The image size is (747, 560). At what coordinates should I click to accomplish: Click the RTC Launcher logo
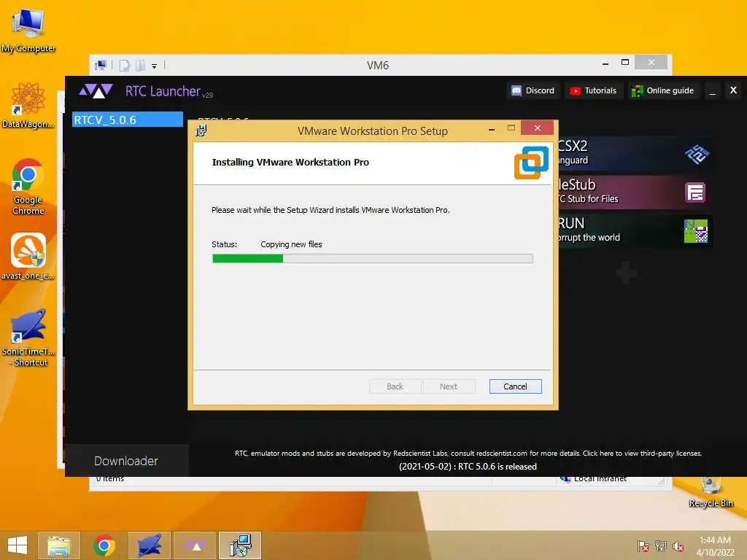(96, 90)
